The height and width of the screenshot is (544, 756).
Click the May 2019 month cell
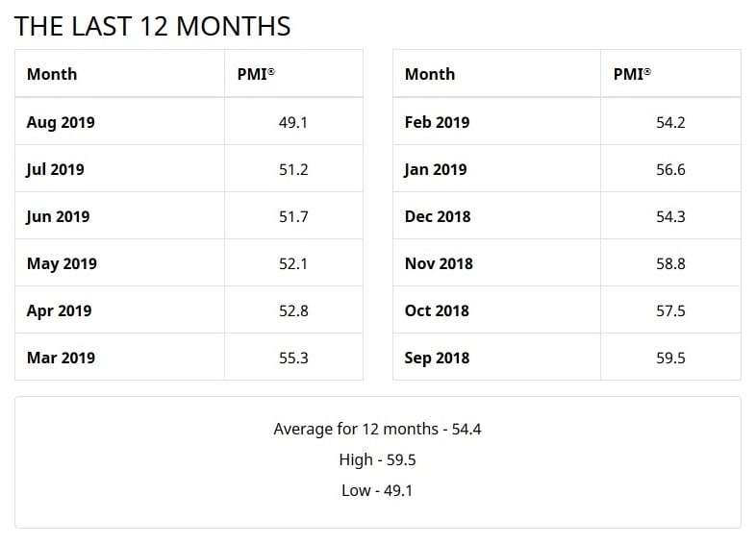click(x=119, y=263)
